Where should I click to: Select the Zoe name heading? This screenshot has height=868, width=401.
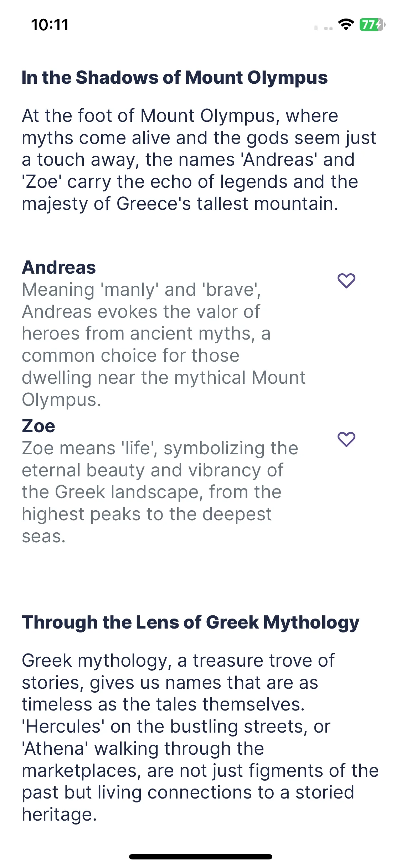(x=38, y=426)
